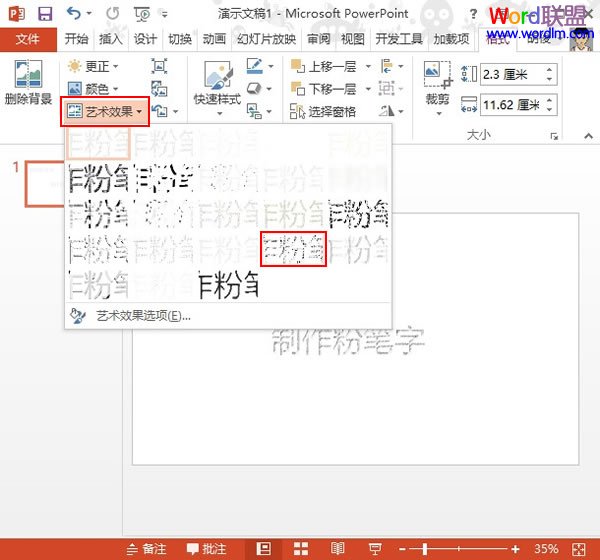Click the 35% zoom level
Image resolution: width=600 pixels, height=560 pixels.
(546, 549)
